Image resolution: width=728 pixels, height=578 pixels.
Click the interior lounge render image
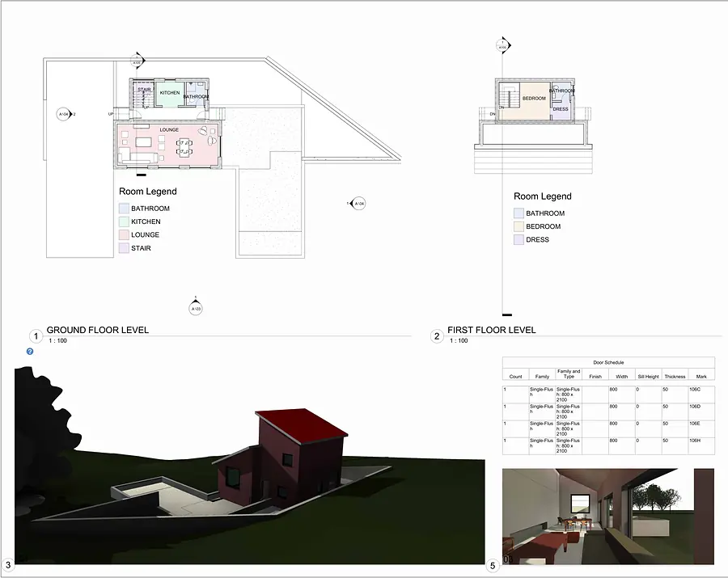[608, 517]
